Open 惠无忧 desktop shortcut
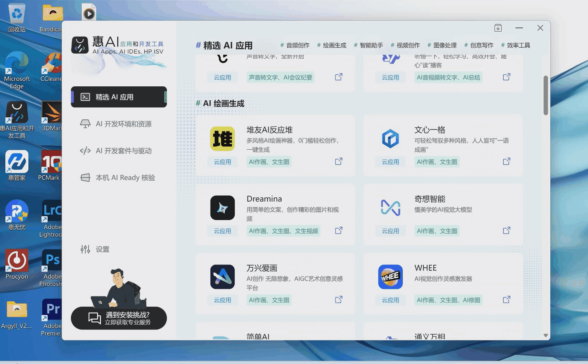 17,215
